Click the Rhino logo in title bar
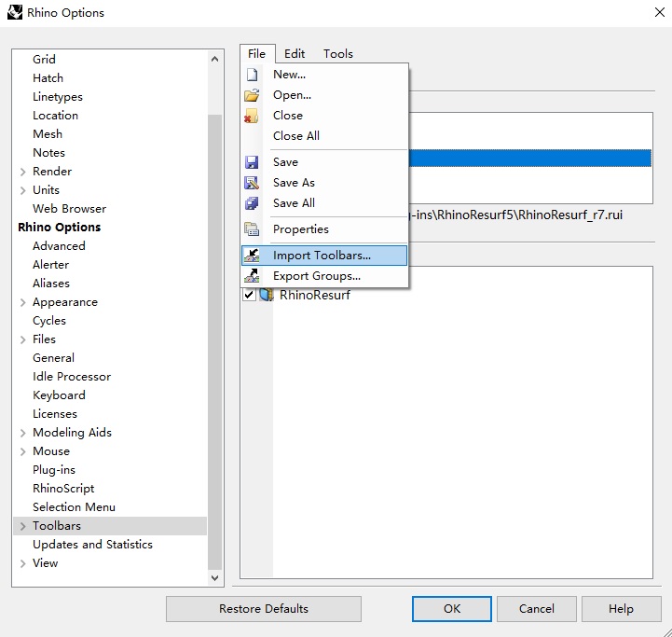Viewport: 672px width, 637px height. tap(15, 12)
